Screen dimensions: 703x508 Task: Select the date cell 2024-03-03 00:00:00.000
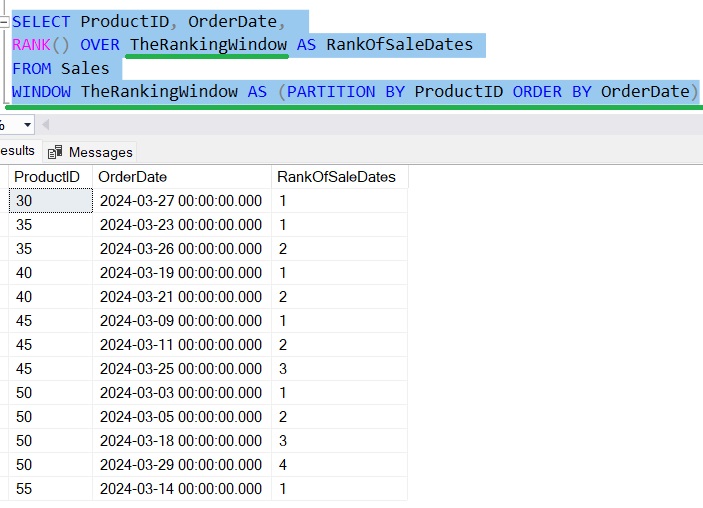click(182, 393)
